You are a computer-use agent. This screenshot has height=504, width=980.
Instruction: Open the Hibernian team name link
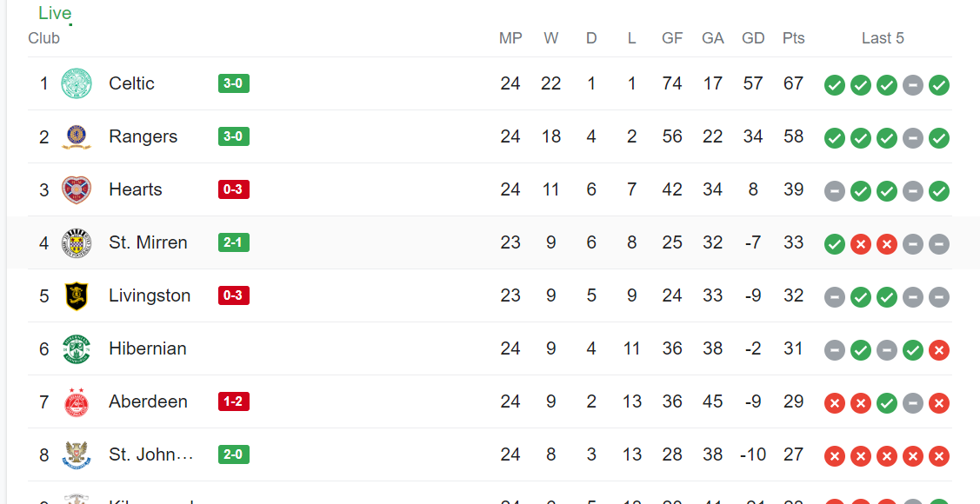click(x=148, y=348)
